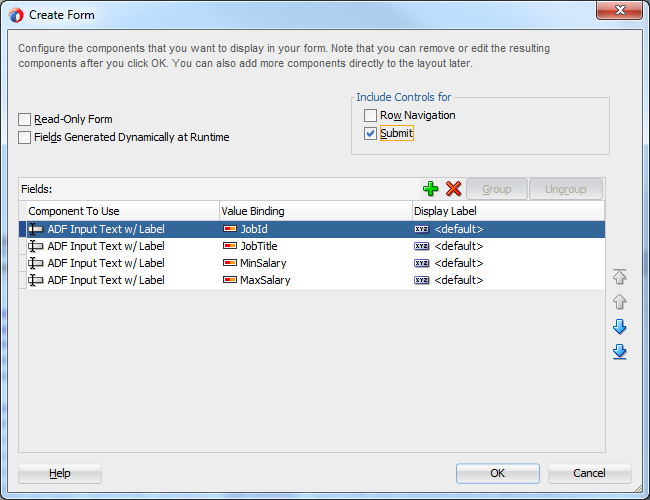Image resolution: width=650 pixels, height=500 pixels.
Task: Click the Display Label column header
Action: coord(508,211)
